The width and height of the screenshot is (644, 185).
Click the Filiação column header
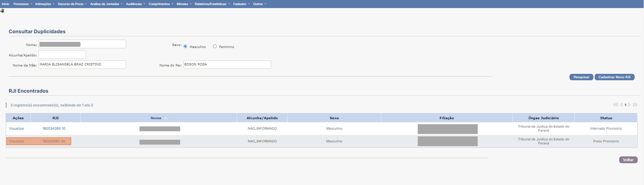pyautogui.click(x=447, y=118)
